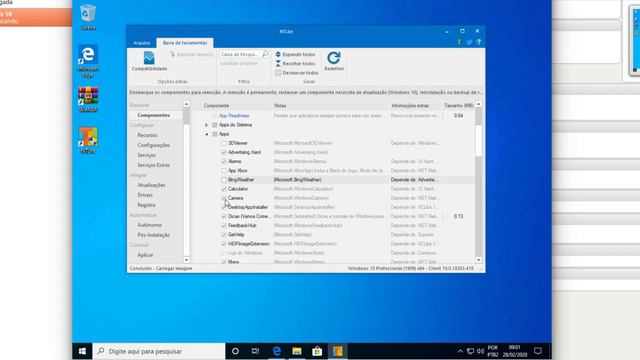
Task: Click the sidebar scrollbar up arrow
Action: pos(187,104)
